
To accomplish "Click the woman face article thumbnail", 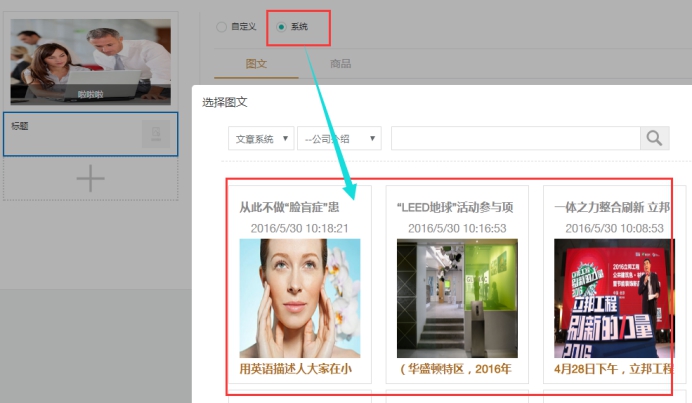I will pyautogui.click(x=300, y=298).
